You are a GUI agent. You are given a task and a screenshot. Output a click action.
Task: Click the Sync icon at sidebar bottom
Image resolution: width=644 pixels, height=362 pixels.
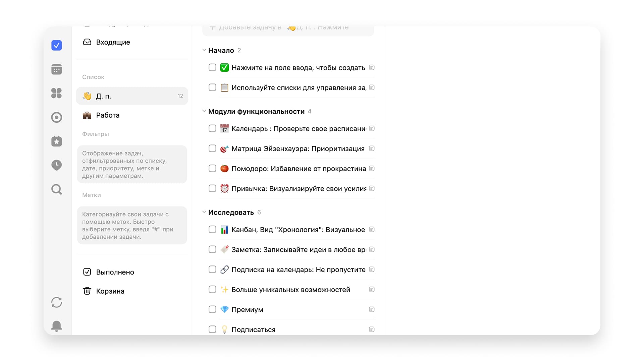coord(56,302)
